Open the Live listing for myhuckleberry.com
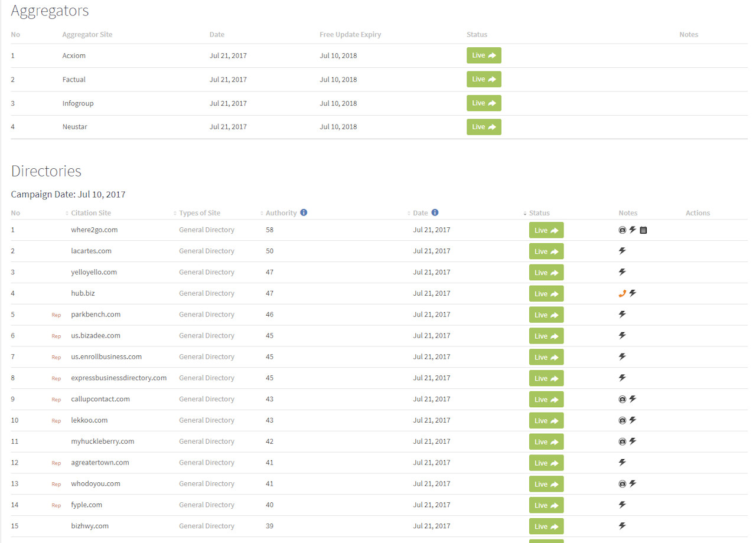This screenshot has height=543, width=756. tap(546, 442)
